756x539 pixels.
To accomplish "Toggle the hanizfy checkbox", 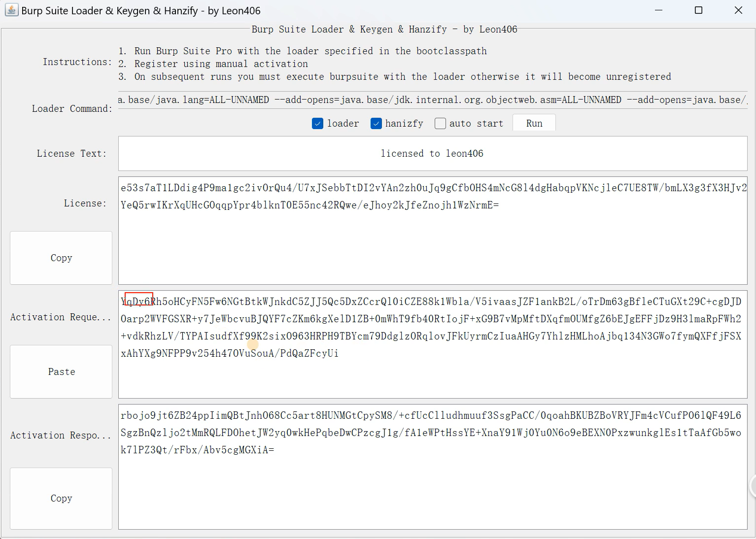I will click(376, 124).
